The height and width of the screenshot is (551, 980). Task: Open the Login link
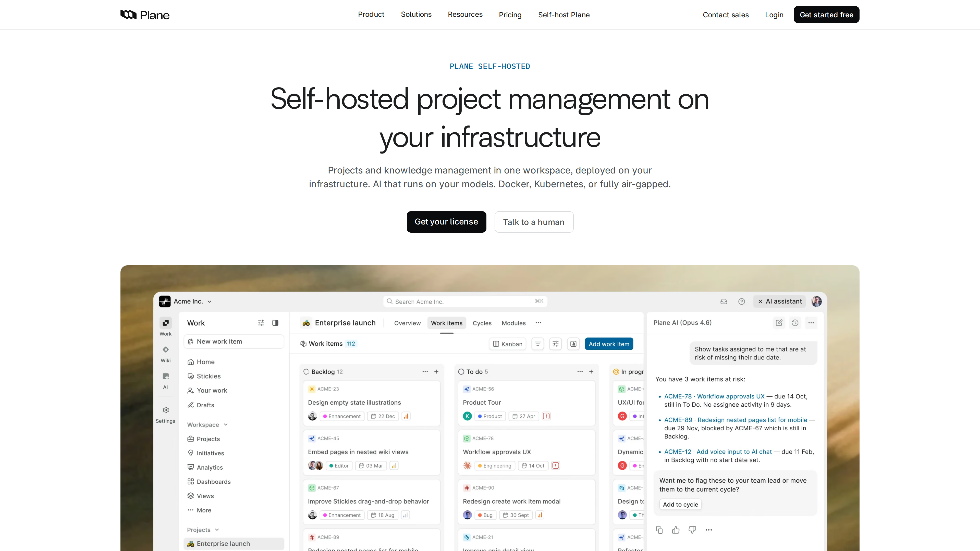(774, 15)
